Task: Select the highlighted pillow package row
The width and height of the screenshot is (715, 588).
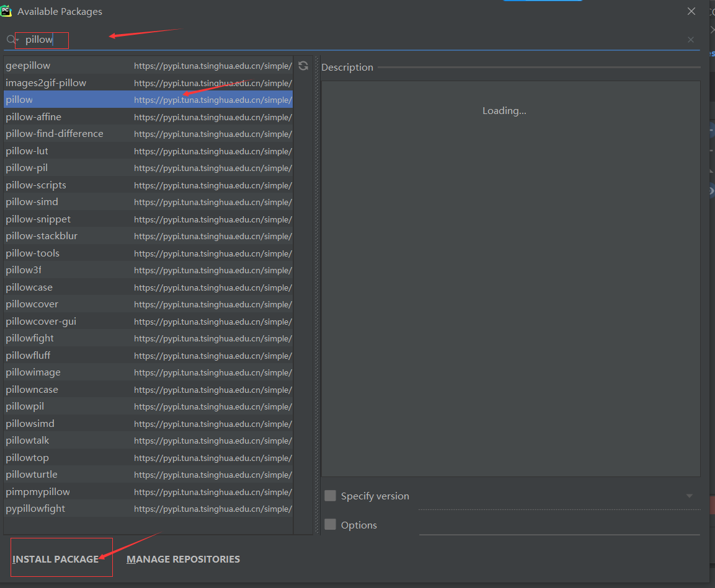Action: 148,100
